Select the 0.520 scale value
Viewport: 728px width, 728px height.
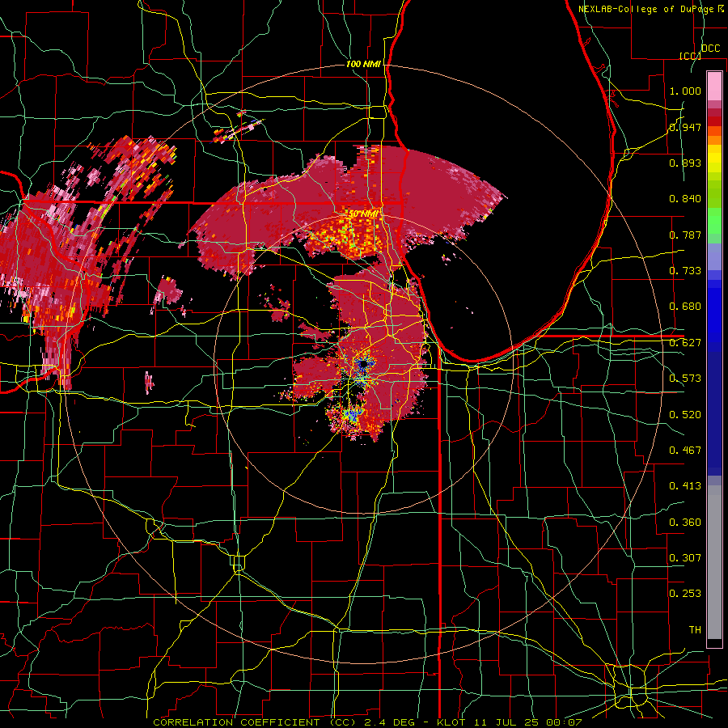685,414
